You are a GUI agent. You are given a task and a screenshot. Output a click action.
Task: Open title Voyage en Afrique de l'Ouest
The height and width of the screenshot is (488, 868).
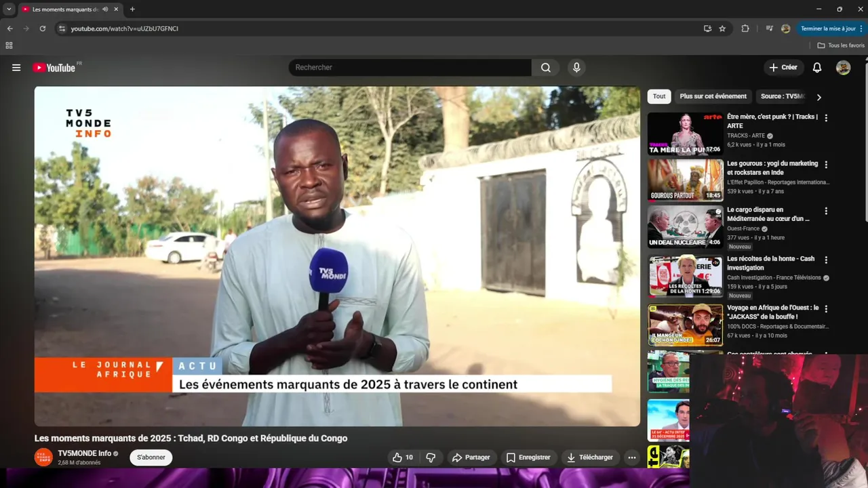pos(773,312)
